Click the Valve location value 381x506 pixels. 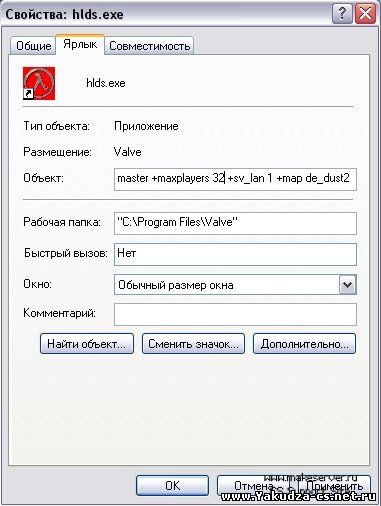128,152
